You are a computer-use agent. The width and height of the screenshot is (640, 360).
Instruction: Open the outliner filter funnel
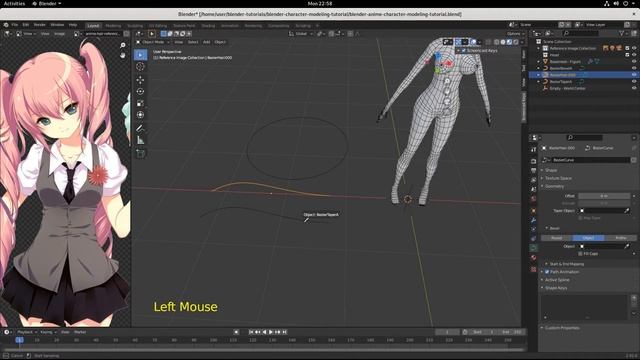pyautogui.click(x=622, y=33)
